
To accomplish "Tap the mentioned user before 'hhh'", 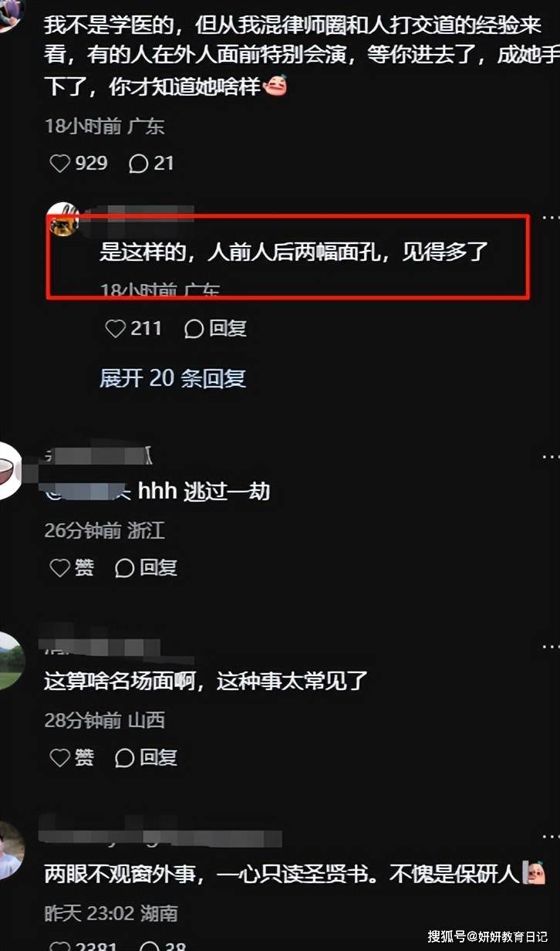I will point(88,491).
